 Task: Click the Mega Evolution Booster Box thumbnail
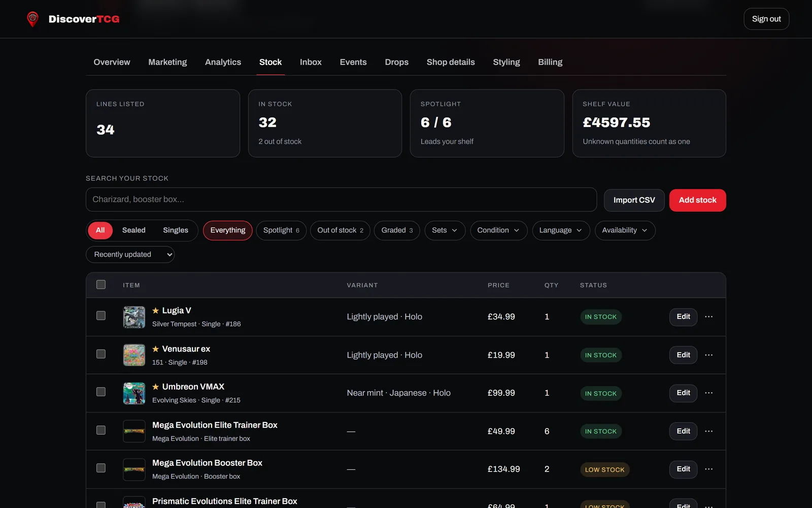134,469
